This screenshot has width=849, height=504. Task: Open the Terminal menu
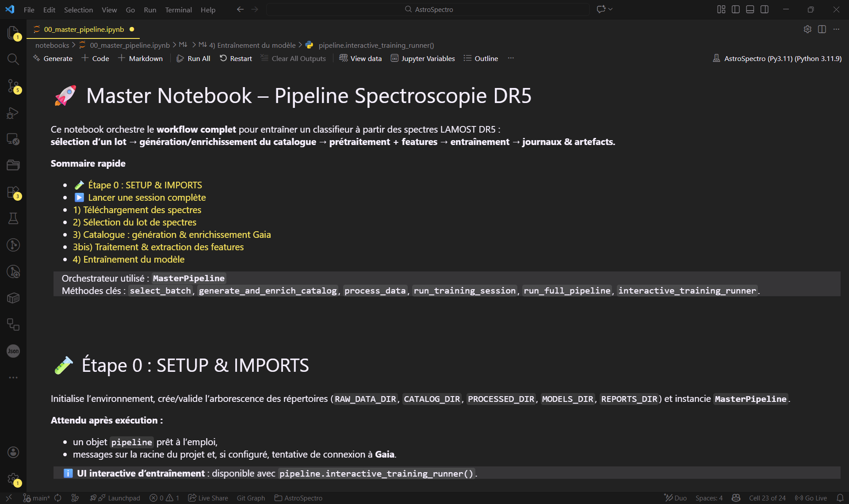[x=178, y=10]
